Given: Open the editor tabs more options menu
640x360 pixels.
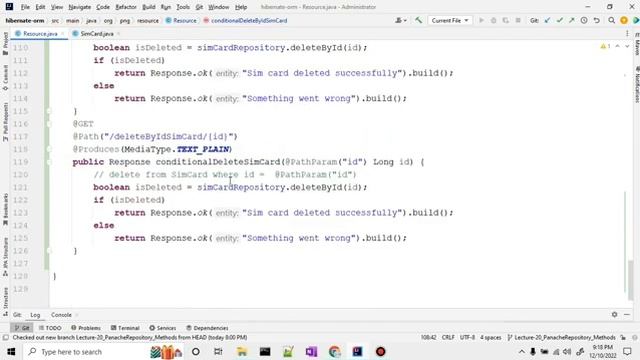Looking at the screenshot, I should coord(627,33).
